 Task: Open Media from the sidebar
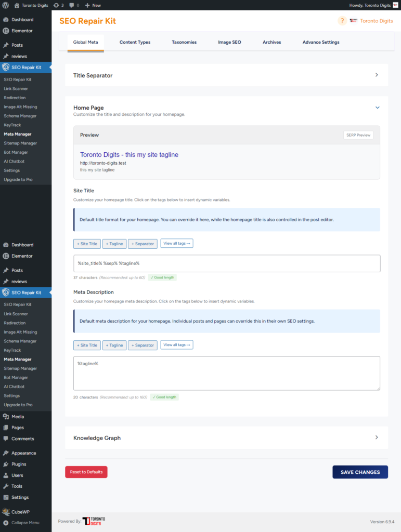coord(18,417)
